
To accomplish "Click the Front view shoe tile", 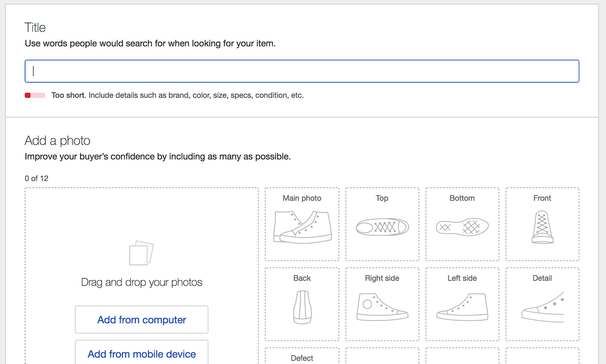I will [x=542, y=224].
